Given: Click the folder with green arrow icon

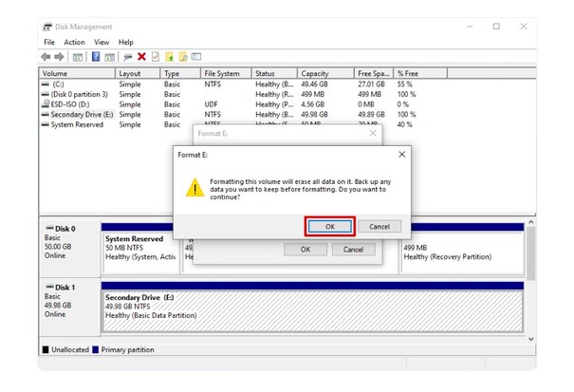Looking at the screenshot, I should (x=169, y=57).
